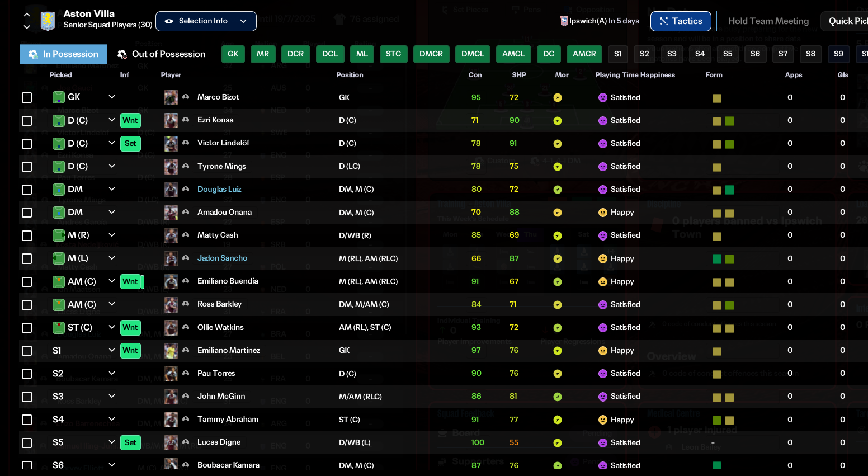The image size is (868, 476).
Task: Expand the S3 slot chevron
Action: [x=112, y=396]
